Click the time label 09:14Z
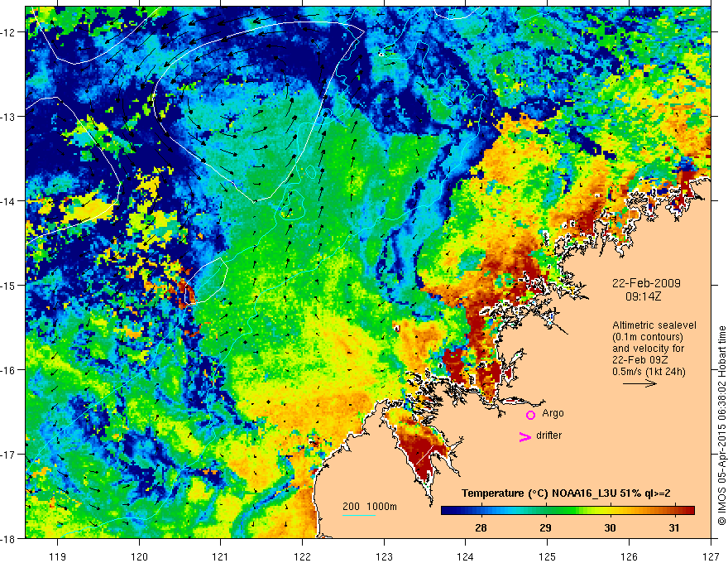 tap(643, 296)
